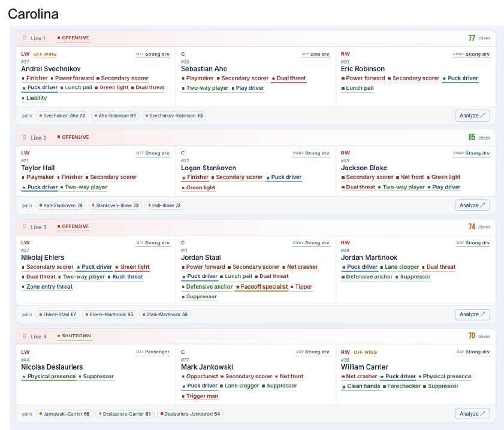504x430 pixels.
Task: Select the Stankoven–Blake 73 pair chip
Action: [116, 205]
